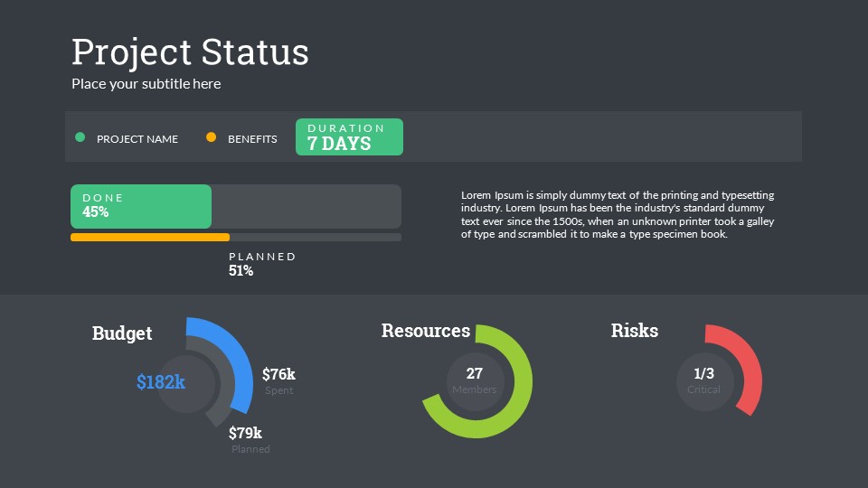Viewport: 868px width, 488px height.
Task: Click the $76k Spent value
Action: pyautogui.click(x=278, y=374)
